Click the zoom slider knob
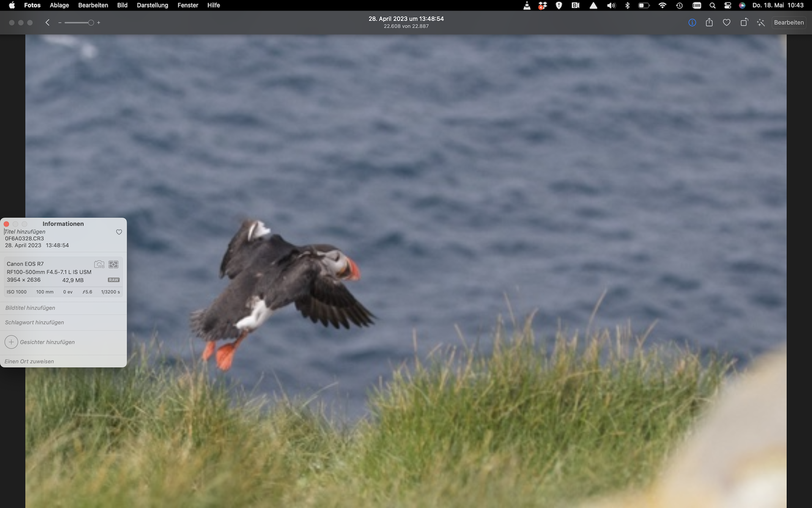This screenshot has width=812, height=508. pos(91,23)
